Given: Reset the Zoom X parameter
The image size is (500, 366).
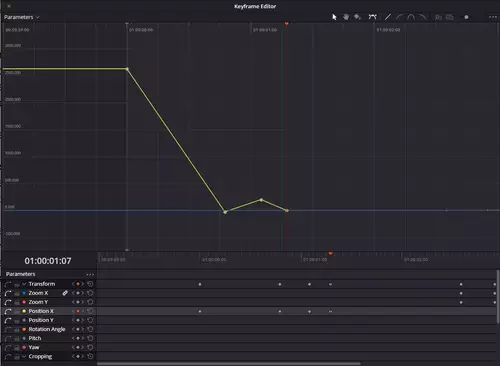Looking at the screenshot, I should 90,293.
